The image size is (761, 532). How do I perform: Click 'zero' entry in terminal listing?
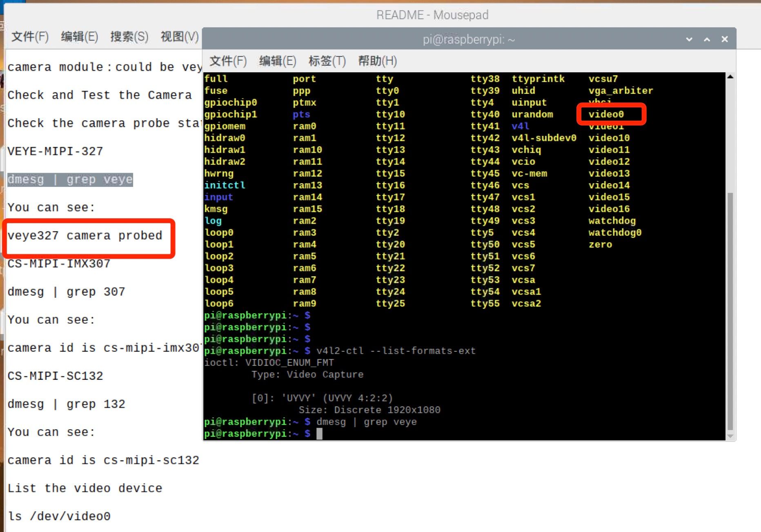click(600, 244)
